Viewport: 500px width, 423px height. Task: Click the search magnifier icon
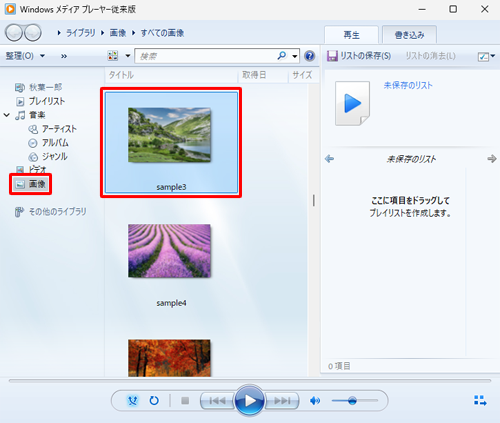[282, 55]
